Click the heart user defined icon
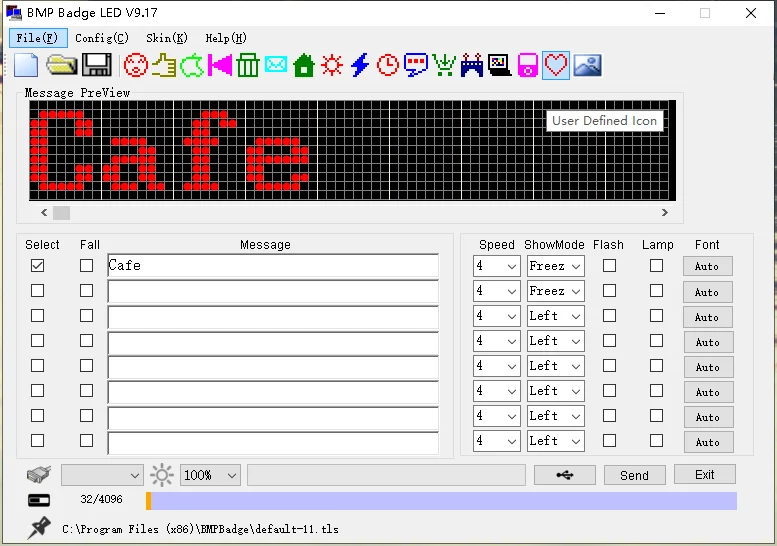 556,66
